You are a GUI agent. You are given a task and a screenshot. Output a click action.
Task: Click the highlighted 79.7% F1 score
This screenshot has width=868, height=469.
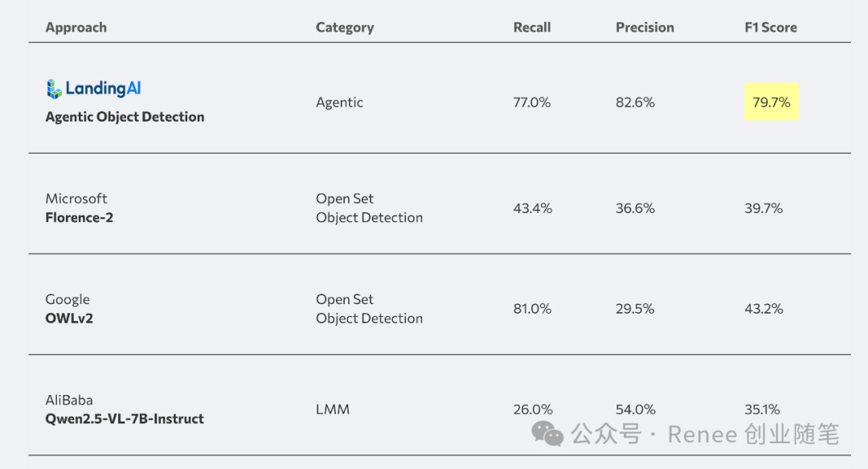771,102
